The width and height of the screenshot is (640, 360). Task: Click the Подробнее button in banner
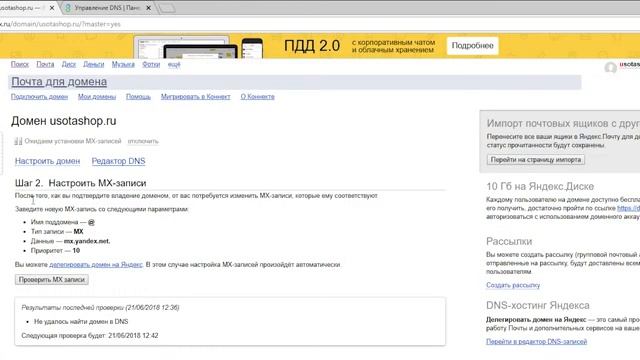pyautogui.click(x=472, y=46)
